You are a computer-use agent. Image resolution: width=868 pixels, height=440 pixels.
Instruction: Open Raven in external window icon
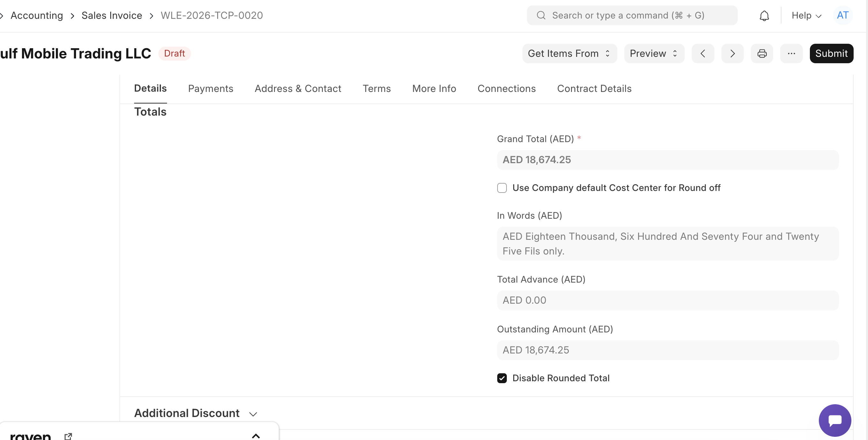tap(68, 436)
